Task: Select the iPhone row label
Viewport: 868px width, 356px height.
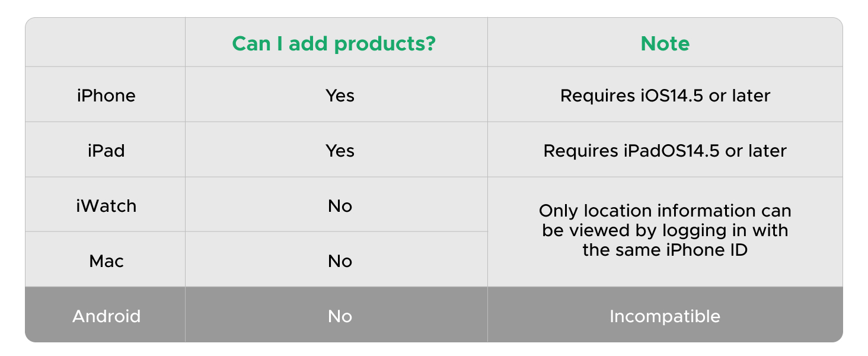Action: click(x=106, y=96)
